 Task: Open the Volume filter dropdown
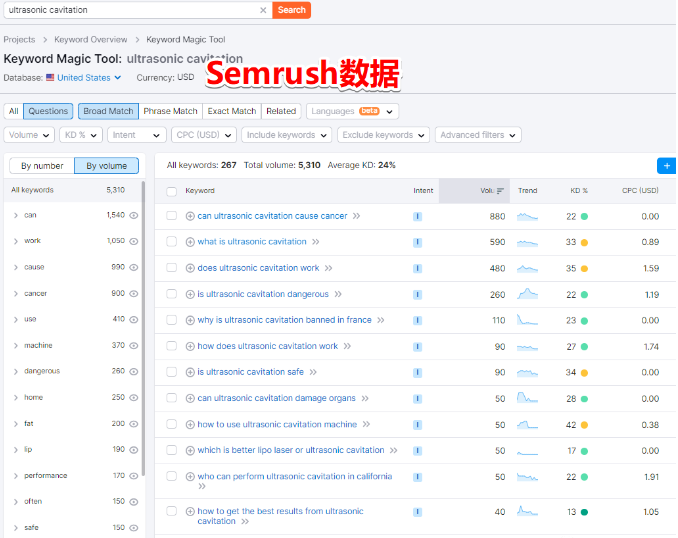click(29, 135)
